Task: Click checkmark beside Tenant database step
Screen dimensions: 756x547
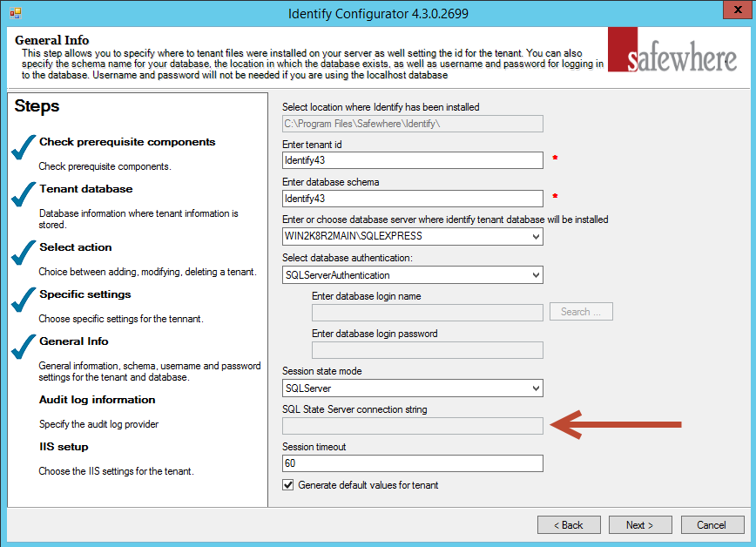Action: [24, 194]
